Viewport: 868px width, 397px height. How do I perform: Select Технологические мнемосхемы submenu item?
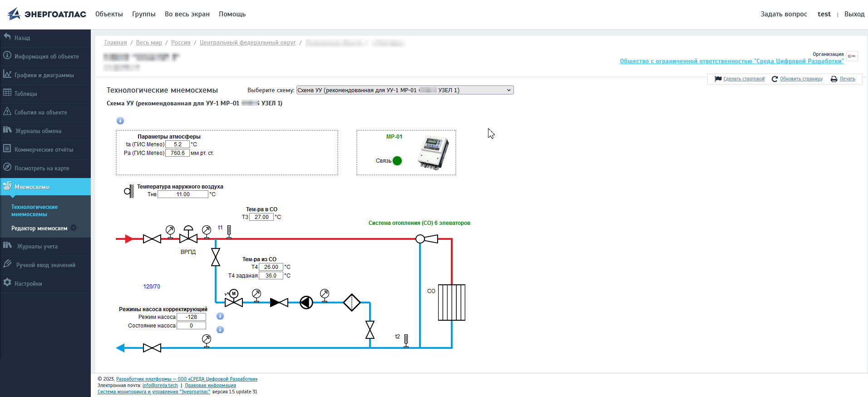(x=35, y=210)
